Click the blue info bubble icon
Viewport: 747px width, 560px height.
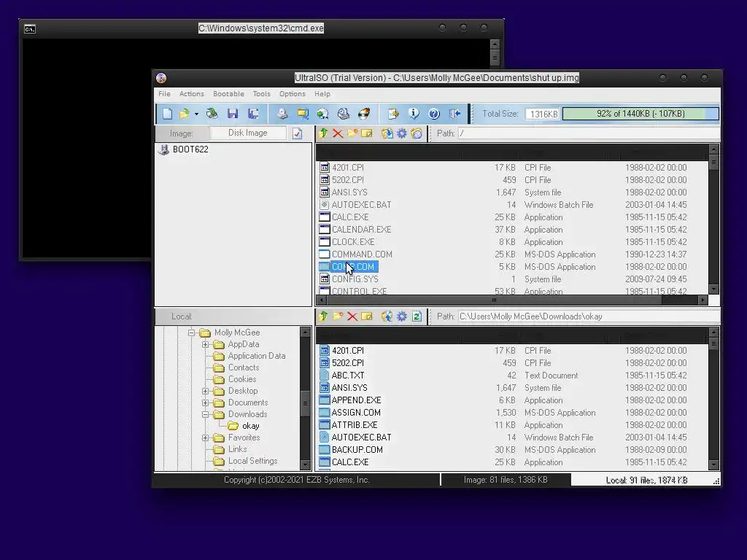(x=414, y=113)
